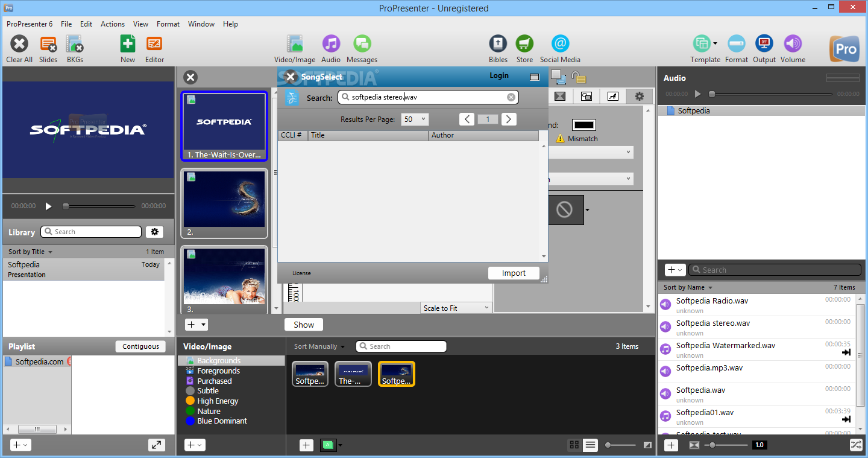Go to next SongSelect results page
Screen dimensions: 868x458
pyautogui.click(x=509, y=119)
